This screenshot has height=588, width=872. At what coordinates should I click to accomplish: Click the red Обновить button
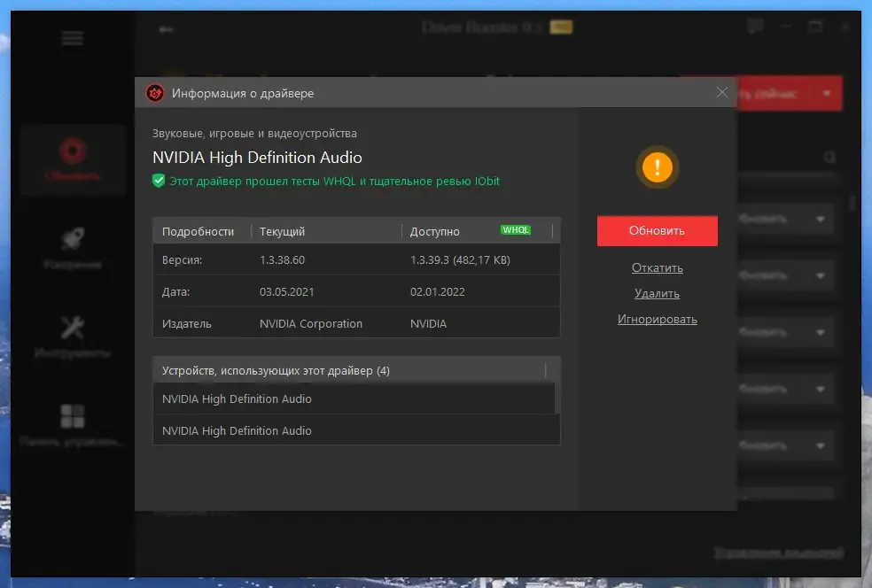(657, 230)
